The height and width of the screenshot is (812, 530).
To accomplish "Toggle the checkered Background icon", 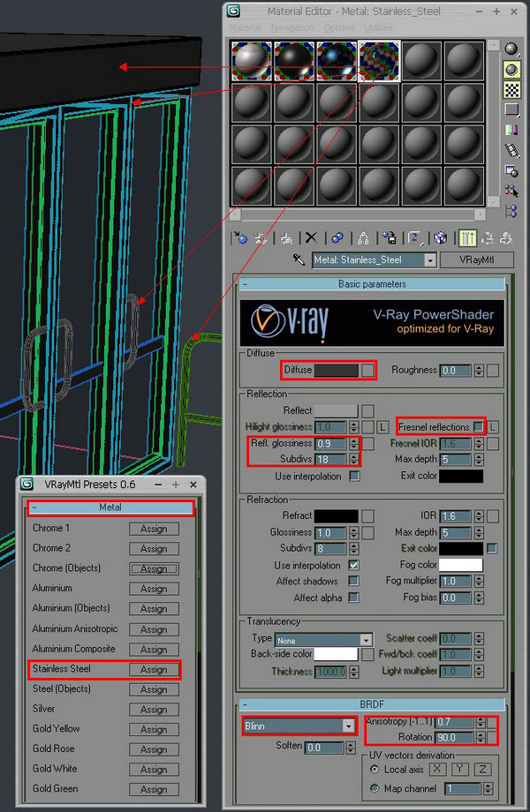I will (x=511, y=90).
